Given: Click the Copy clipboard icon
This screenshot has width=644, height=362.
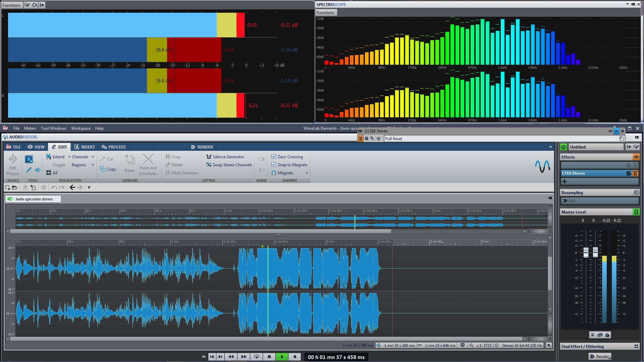Looking at the screenshot, I should 103,169.
